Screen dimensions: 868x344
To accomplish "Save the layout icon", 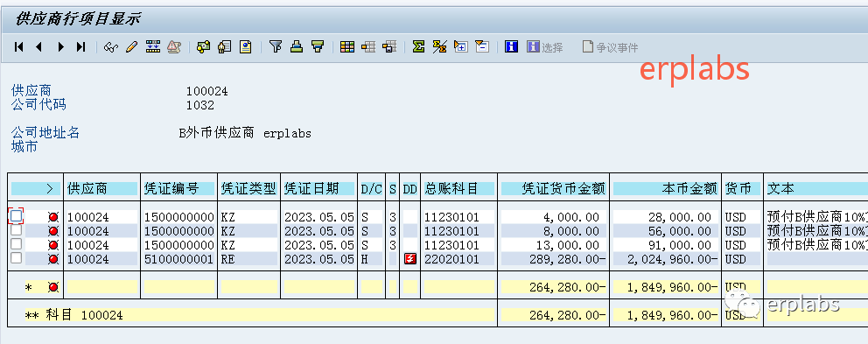I will (x=389, y=47).
